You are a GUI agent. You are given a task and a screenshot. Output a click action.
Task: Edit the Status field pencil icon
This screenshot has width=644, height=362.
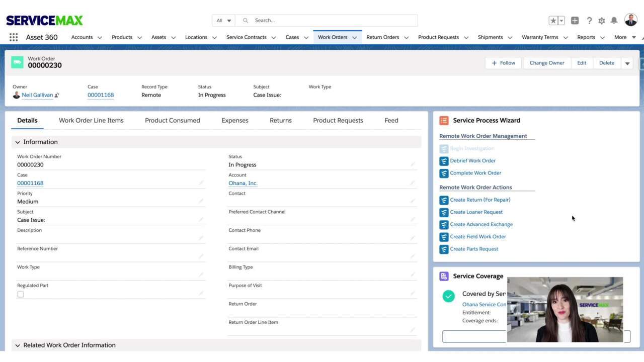(413, 164)
